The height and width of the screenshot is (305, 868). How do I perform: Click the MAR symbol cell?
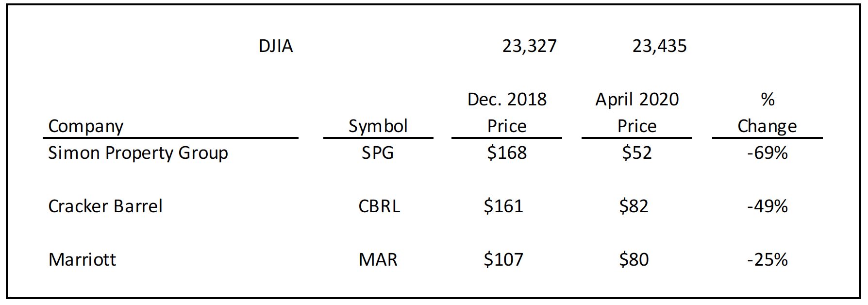pyautogui.click(x=378, y=260)
